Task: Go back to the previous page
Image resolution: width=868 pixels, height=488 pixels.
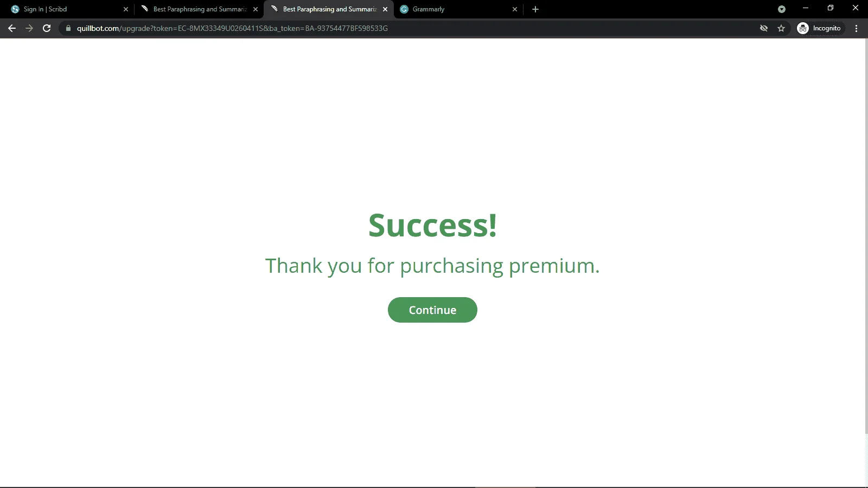Action: click(12, 28)
